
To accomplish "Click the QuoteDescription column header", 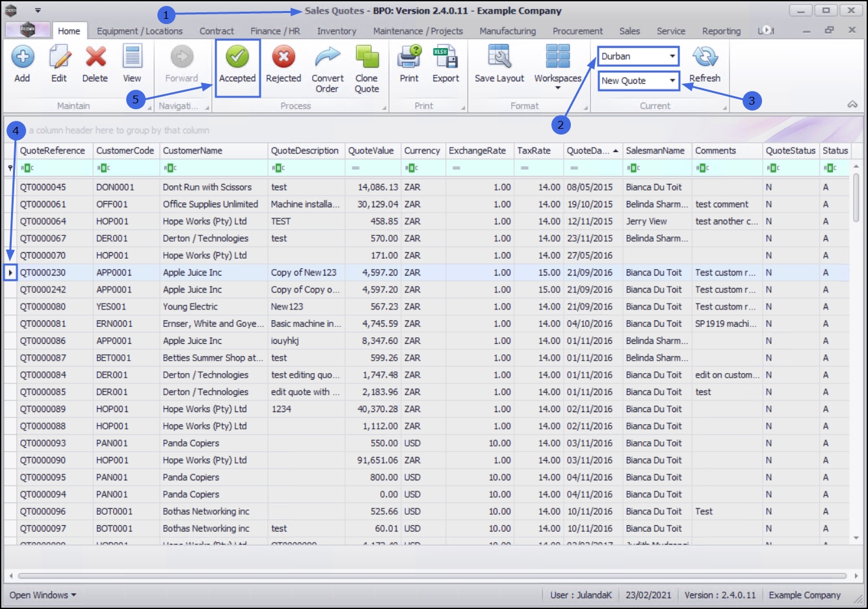I will pyautogui.click(x=305, y=150).
